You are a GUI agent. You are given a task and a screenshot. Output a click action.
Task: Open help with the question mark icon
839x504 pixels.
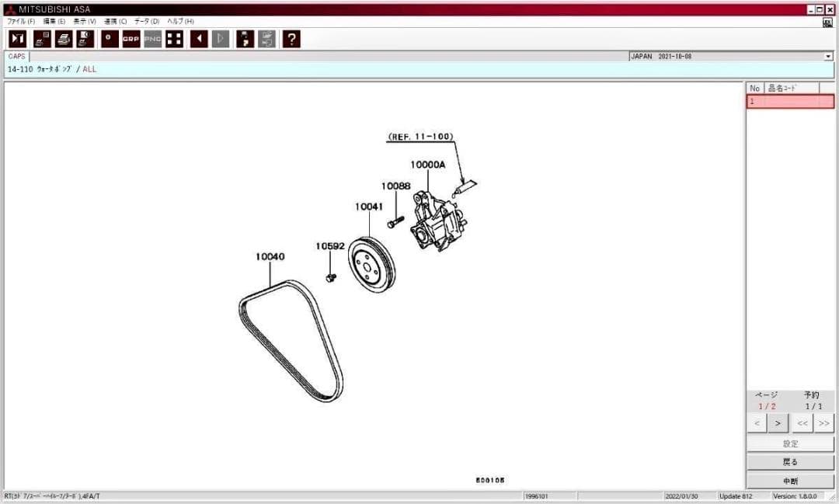pos(291,39)
